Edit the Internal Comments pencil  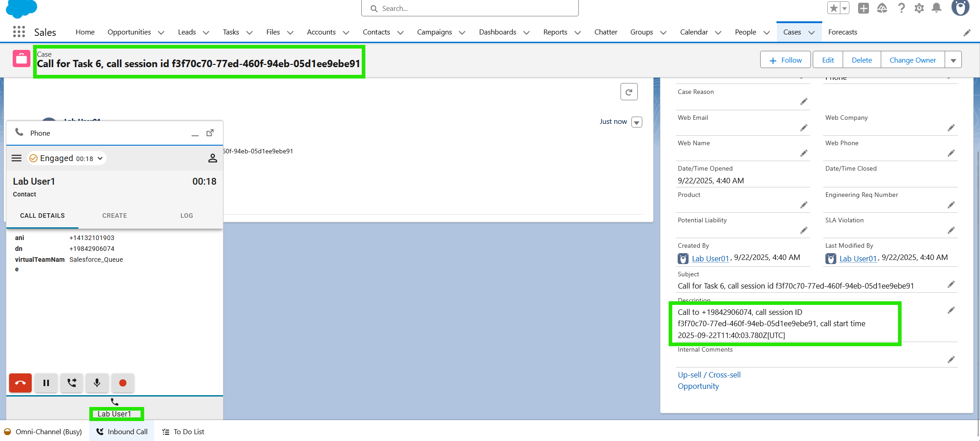pyautogui.click(x=951, y=360)
